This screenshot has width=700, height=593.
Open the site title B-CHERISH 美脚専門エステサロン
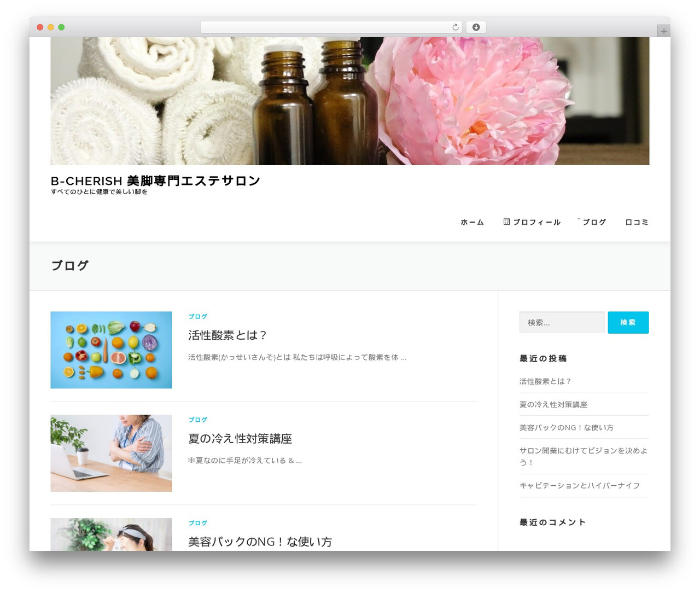(x=155, y=181)
